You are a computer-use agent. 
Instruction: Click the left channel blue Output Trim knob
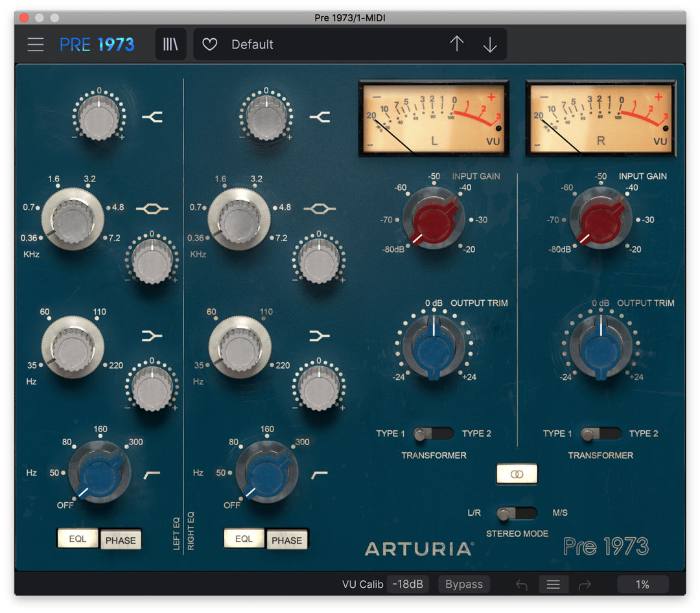coord(434,348)
